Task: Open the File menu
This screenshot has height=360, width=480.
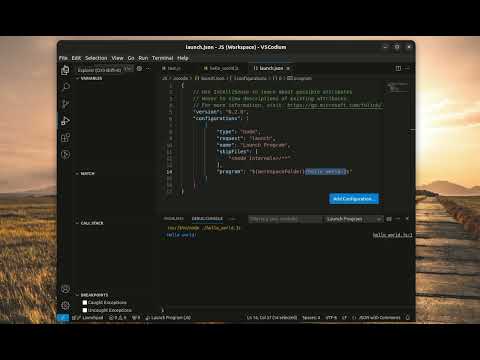Action: [63, 58]
